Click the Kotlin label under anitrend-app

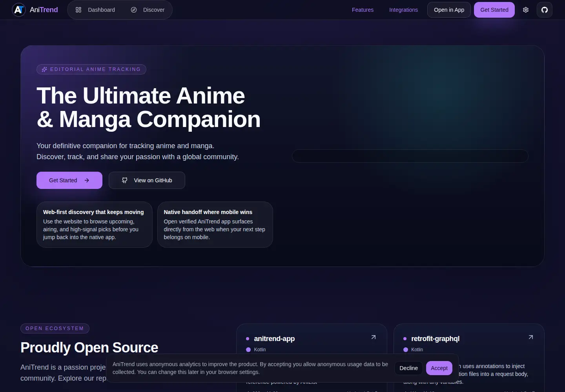coord(260,350)
